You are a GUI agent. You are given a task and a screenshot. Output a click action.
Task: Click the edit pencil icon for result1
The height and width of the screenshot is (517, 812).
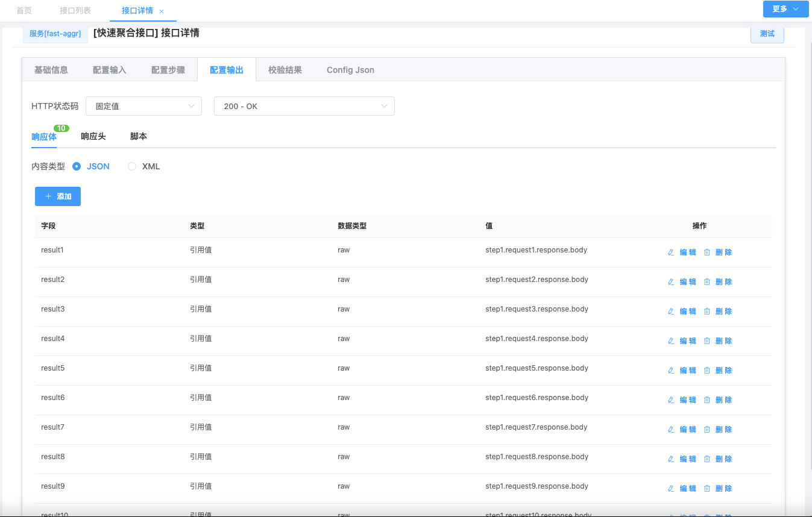[x=671, y=252]
